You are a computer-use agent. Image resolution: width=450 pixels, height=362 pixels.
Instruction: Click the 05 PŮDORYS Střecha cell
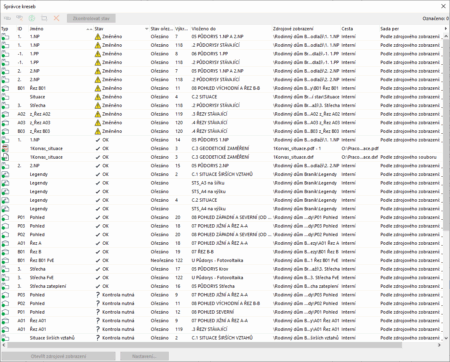point(213,286)
